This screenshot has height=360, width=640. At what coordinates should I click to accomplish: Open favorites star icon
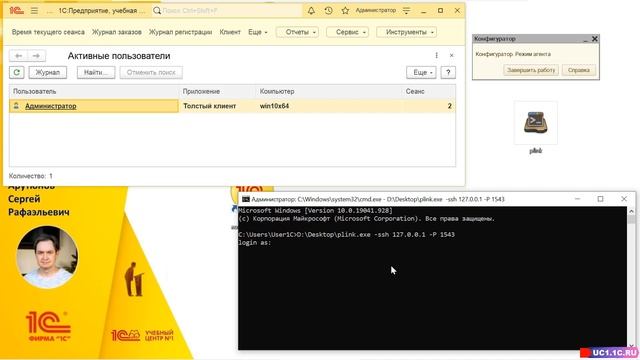(345, 11)
